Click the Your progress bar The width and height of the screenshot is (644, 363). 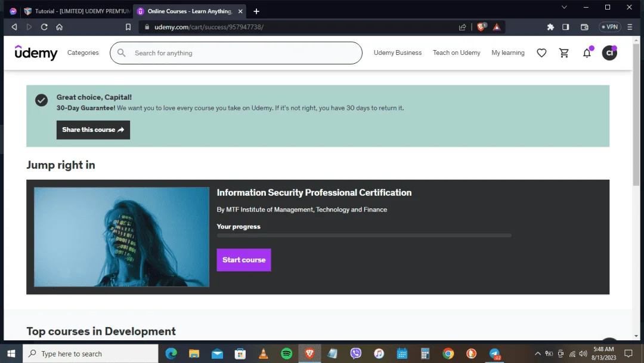pos(364,236)
